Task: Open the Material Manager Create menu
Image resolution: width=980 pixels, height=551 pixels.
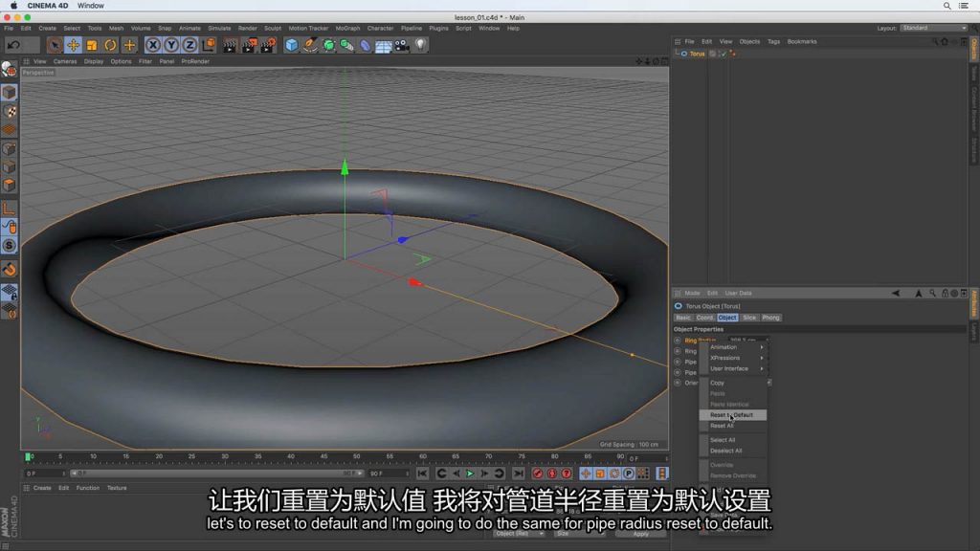Action: click(x=42, y=488)
